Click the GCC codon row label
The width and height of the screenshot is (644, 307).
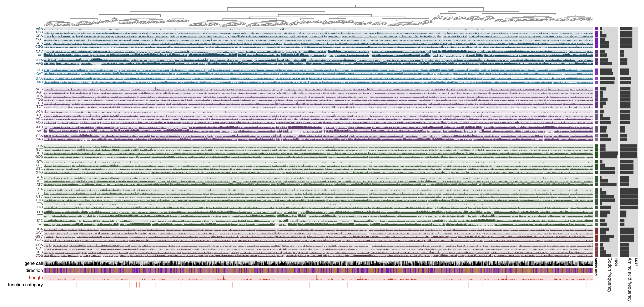[x=39, y=153]
